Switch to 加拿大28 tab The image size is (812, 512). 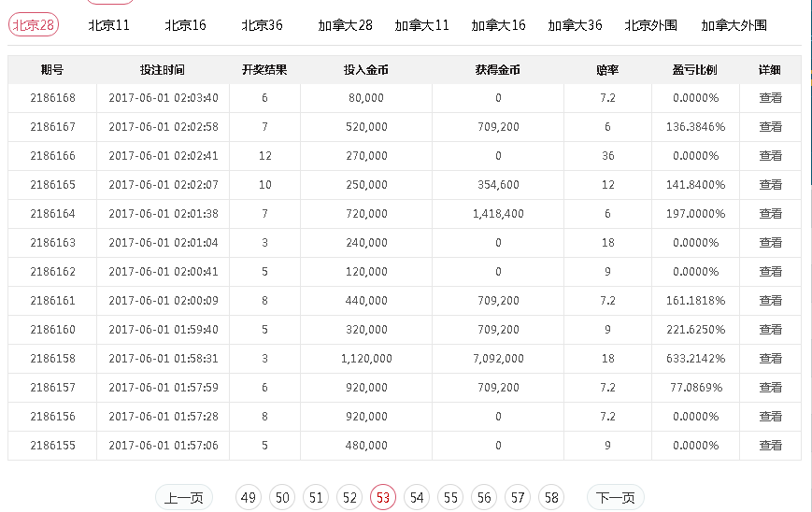(345, 25)
